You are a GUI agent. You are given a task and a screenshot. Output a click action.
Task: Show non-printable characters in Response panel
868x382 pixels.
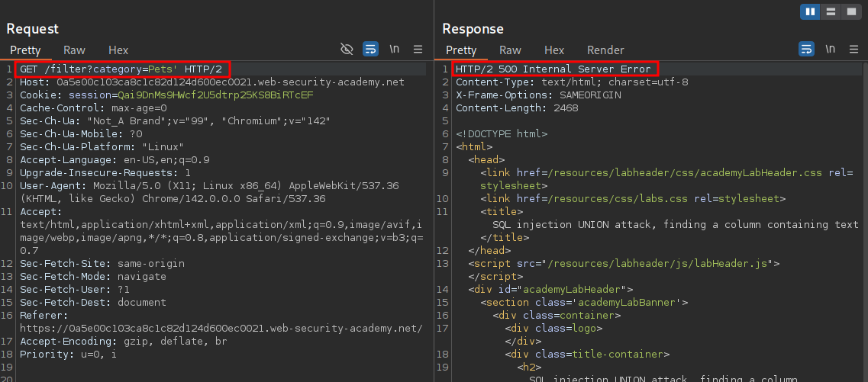(831, 49)
